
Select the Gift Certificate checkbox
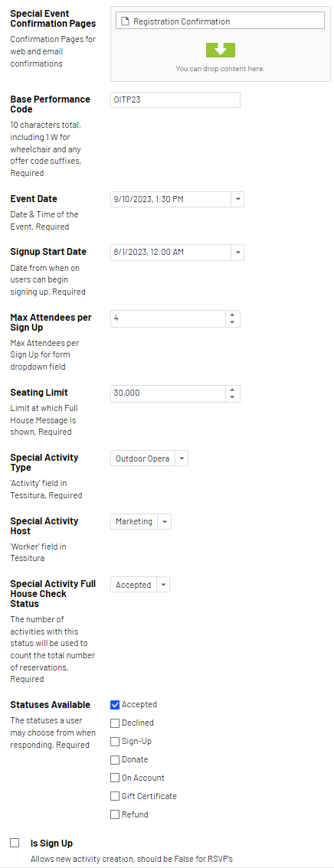coord(115,796)
